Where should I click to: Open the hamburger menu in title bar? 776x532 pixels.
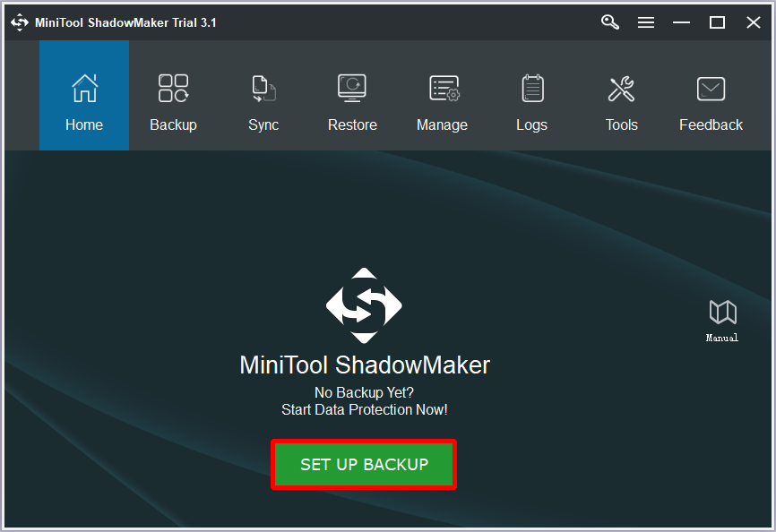(646, 22)
